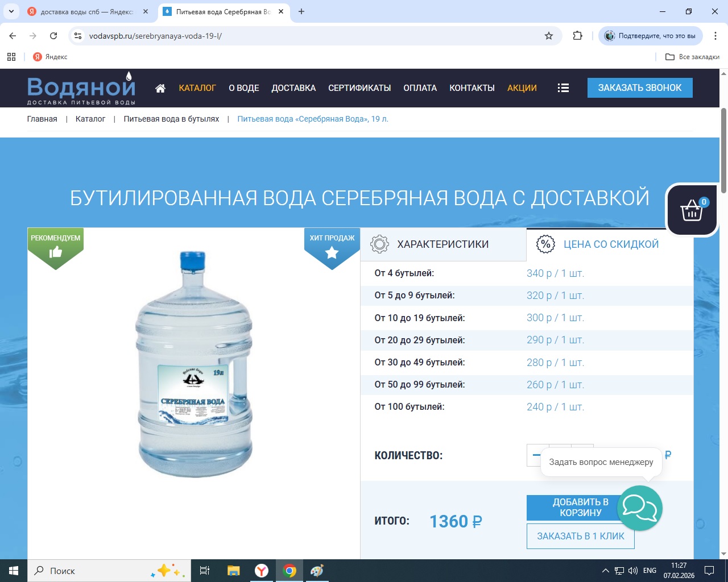Open the Все закладки bookmarks folder
Image resolution: width=728 pixels, height=582 pixels.
click(692, 57)
